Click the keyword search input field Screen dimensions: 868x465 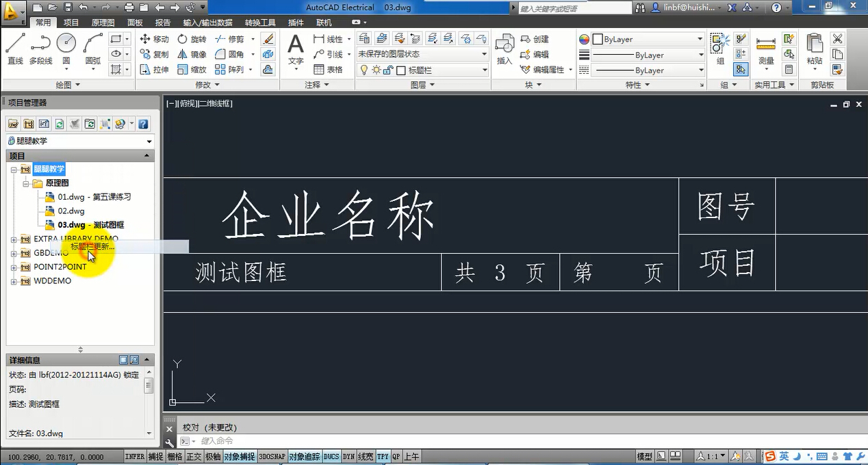[574, 8]
